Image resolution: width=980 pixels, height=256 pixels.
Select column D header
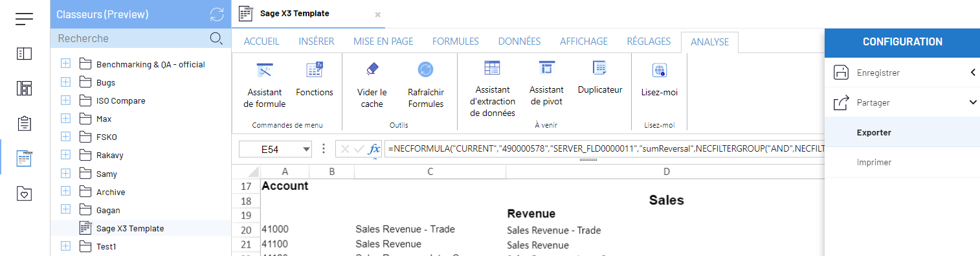tap(666, 171)
